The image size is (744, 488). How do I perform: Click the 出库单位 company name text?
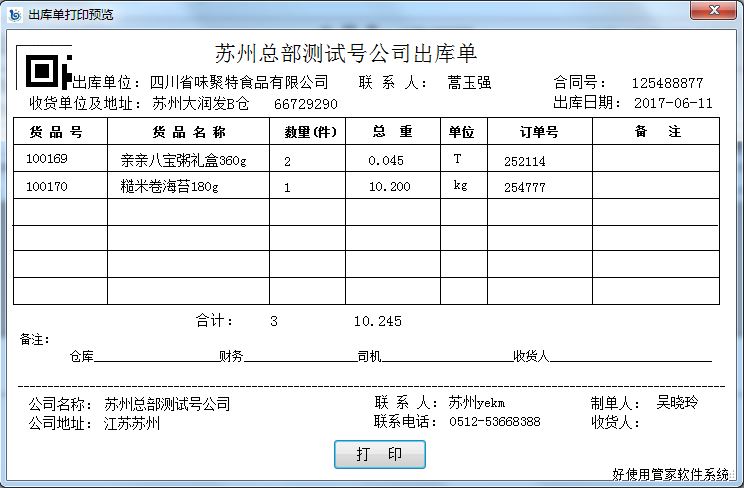tap(239, 82)
